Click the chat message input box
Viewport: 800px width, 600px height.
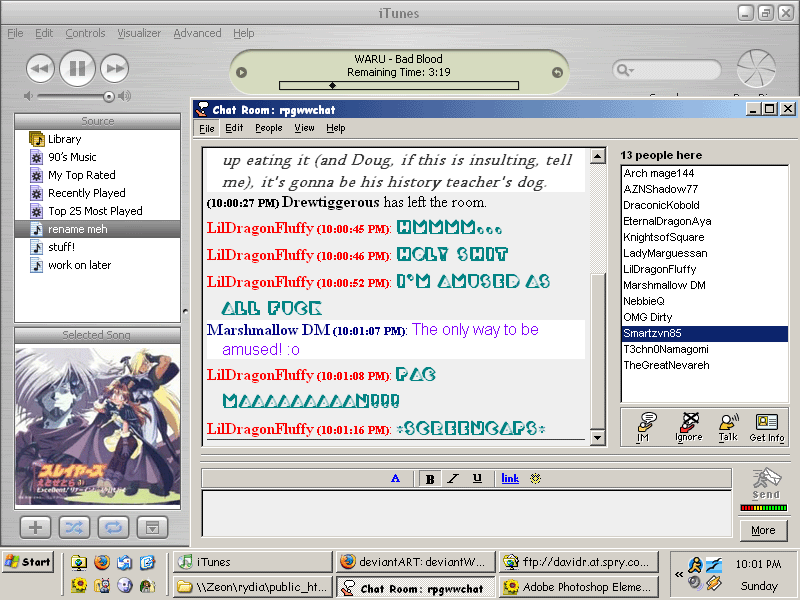(467, 513)
